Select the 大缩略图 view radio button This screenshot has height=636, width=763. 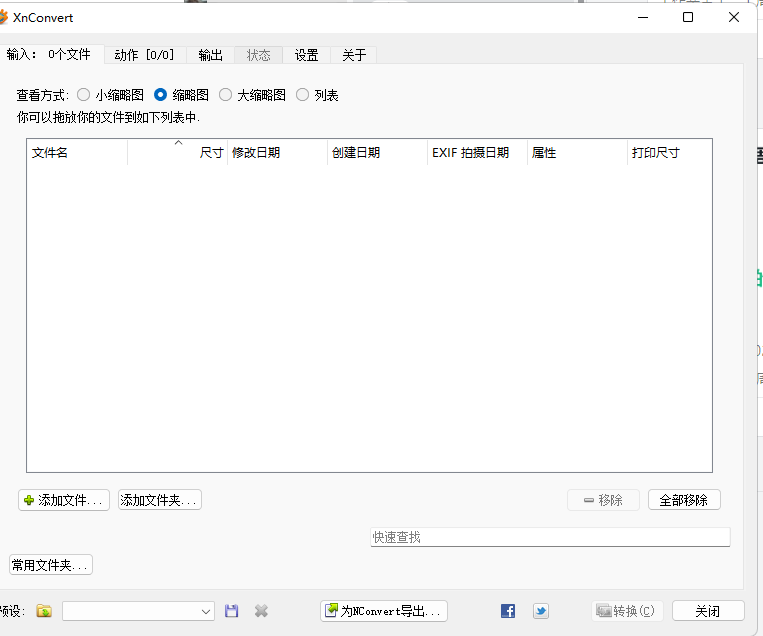(x=225, y=94)
